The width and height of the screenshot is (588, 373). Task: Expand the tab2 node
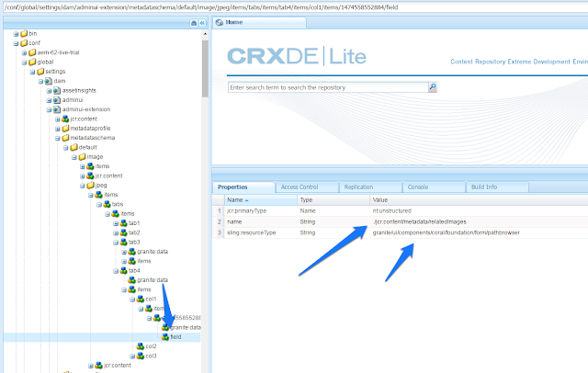tap(116, 232)
